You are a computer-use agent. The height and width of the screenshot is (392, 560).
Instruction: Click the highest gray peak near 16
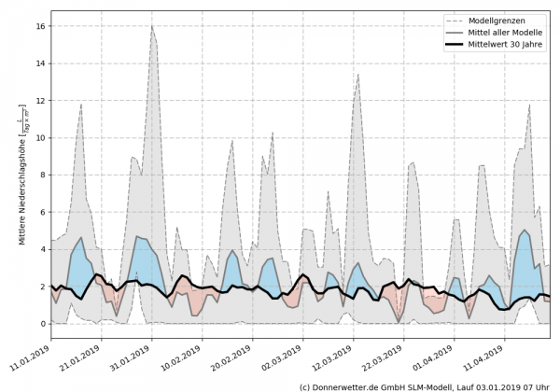(x=152, y=26)
